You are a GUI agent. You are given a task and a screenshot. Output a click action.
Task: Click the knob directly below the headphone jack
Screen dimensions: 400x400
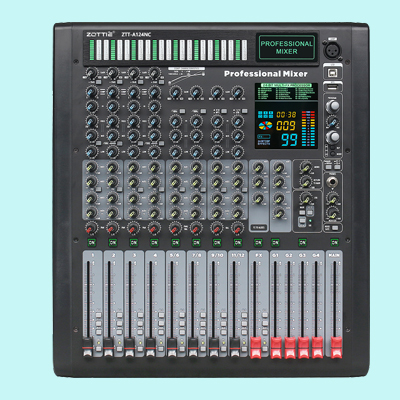point(332,198)
